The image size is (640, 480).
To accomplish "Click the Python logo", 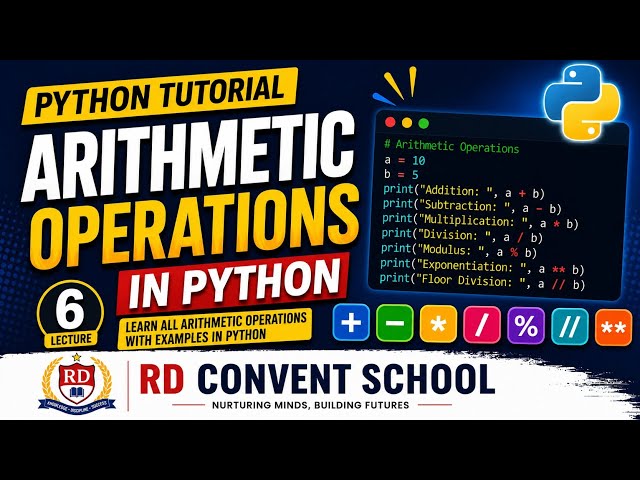I will pyautogui.click(x=582, y=102).
